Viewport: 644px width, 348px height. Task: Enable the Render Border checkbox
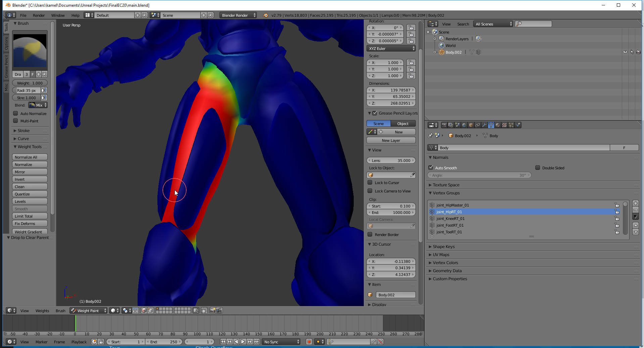[x=370, y=234]
